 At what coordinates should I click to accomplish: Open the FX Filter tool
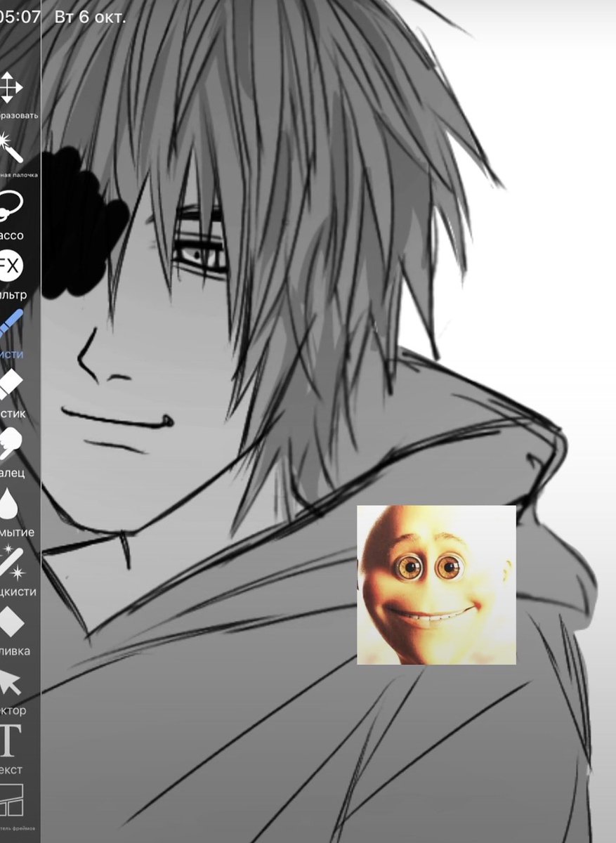tap(11, 266)
